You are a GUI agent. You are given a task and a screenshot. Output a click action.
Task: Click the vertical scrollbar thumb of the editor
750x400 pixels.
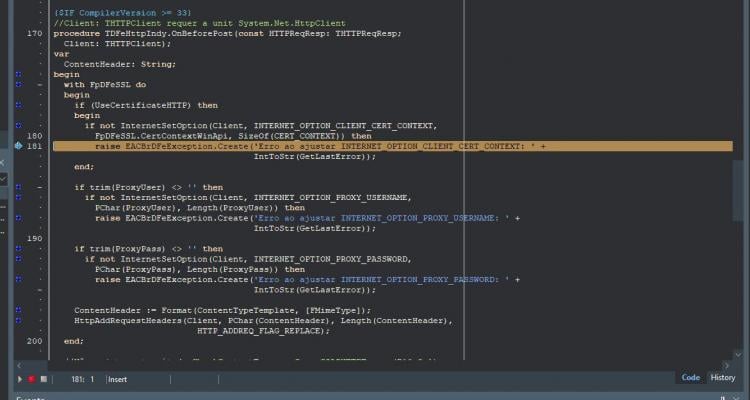coord(738,189)
